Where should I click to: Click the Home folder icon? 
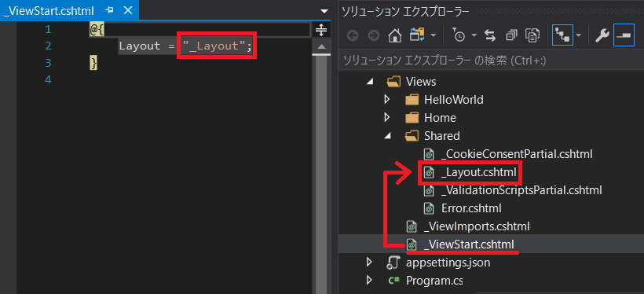[412, 118]
